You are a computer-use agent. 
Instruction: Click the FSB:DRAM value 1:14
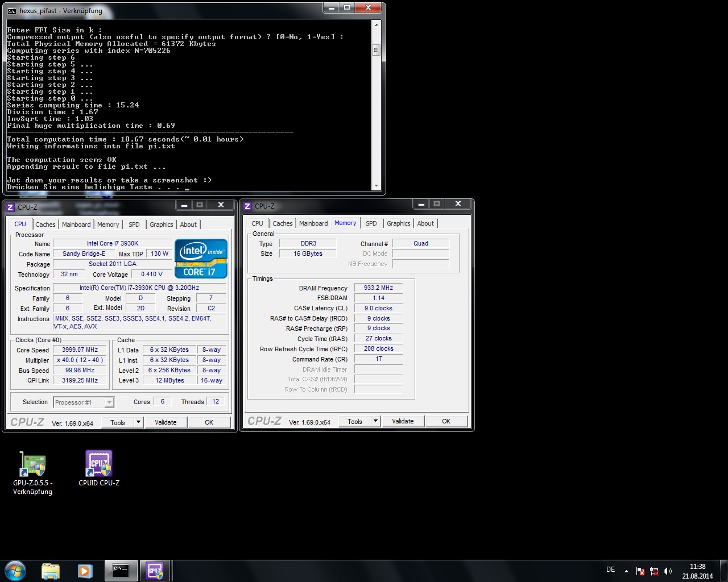coord(379,298)
